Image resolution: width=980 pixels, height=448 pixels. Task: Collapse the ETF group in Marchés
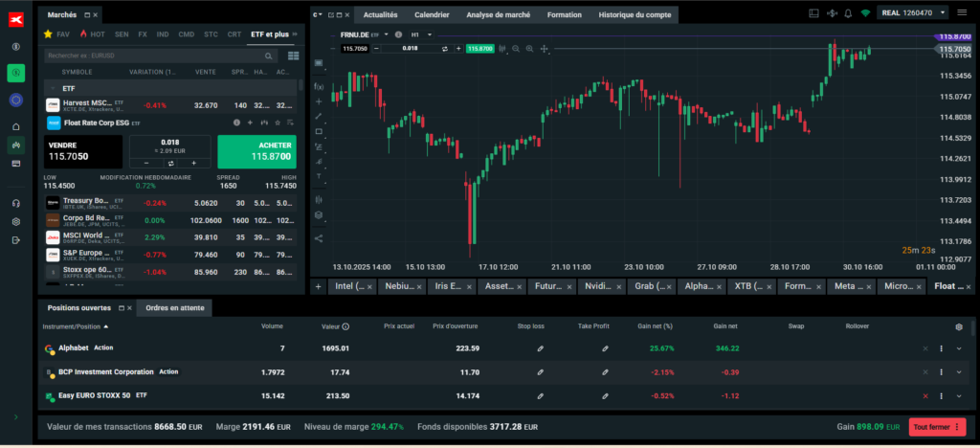pyautogui.click(x=53, y=89)
